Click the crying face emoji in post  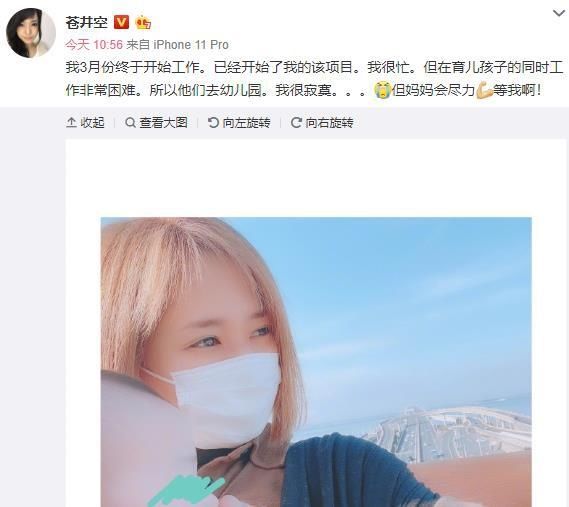tap(382, 90)
